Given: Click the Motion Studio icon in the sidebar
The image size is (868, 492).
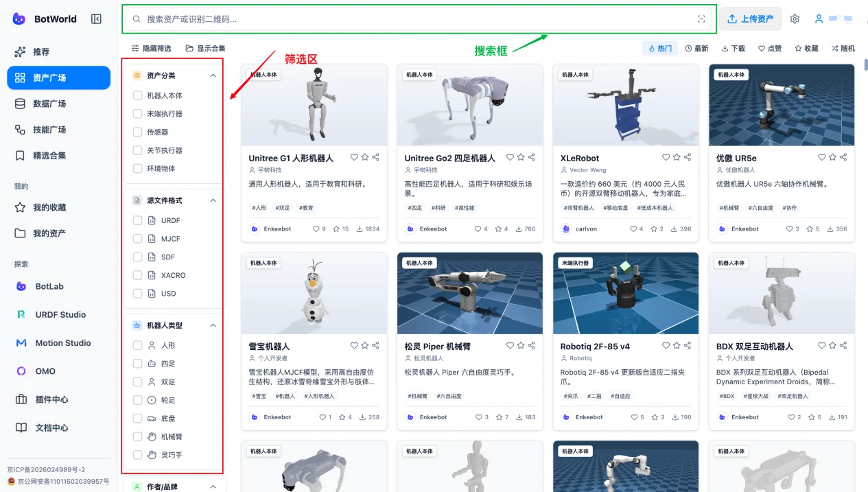Looking at the screenshot, I should (21, 342).
